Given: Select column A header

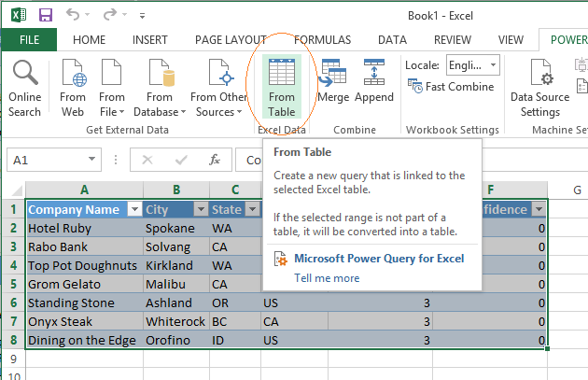Looking at the screenshot, I should pos(84,190).
